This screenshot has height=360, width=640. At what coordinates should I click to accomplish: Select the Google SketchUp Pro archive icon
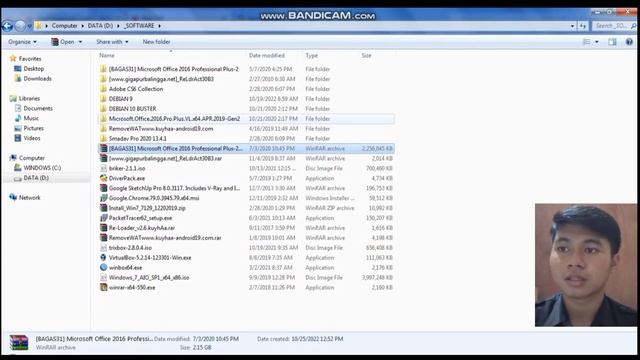click(104, 188)
